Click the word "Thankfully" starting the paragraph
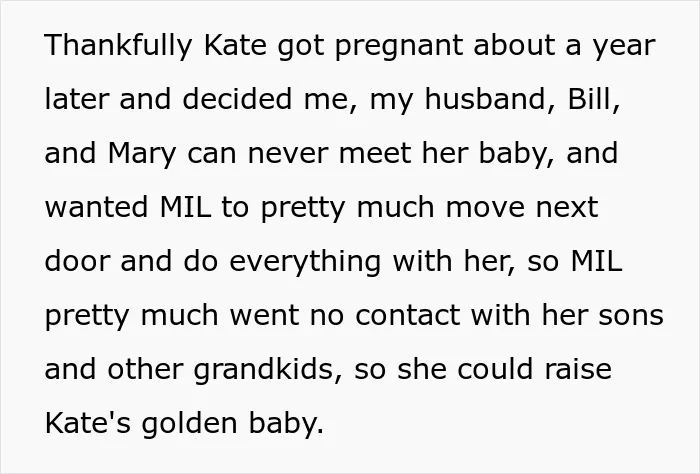700x474 pixels. click(x=118, y=46)
